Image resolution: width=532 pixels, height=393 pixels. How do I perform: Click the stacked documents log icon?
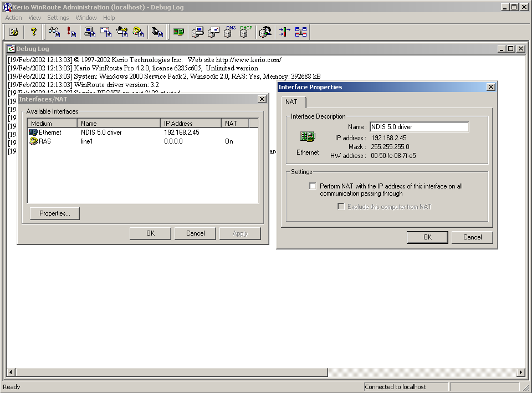click(x=157, y=32)
